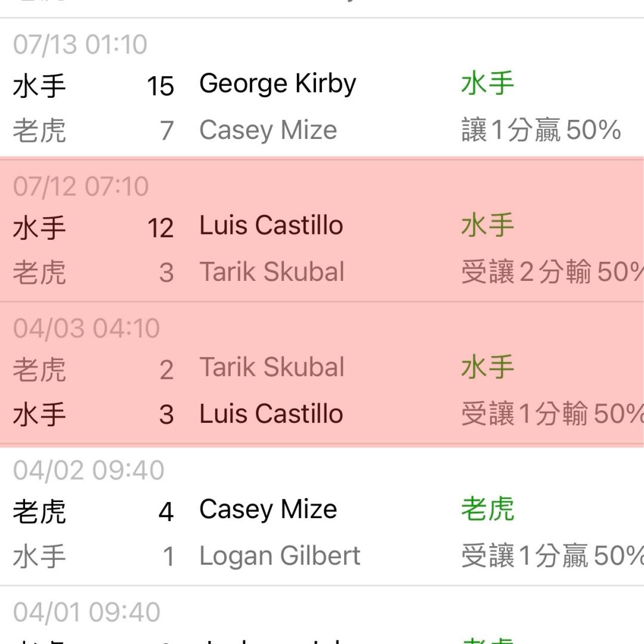Tap the score 1 beside Logan Gilbert
Screen dimensions: 644x644
coord(168,558)
